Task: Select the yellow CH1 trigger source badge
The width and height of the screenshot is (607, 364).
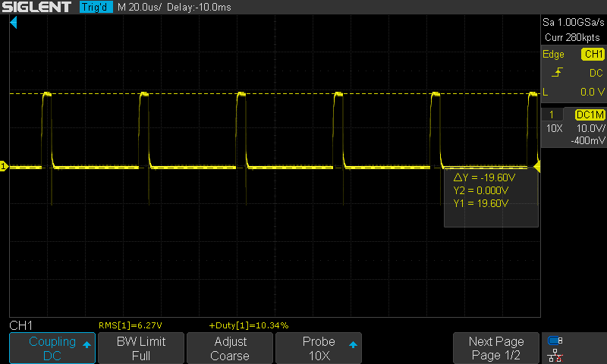Action: pyautogui.click(x=593, y=55)
